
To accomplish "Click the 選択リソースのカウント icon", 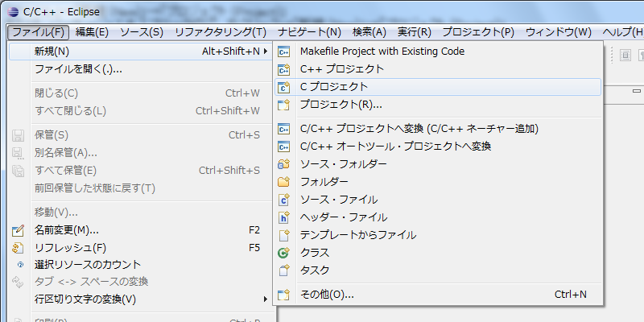I will point(20,265).
